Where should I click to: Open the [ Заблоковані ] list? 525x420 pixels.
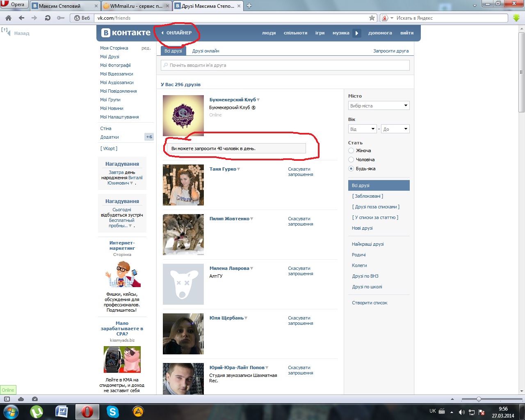367,196
